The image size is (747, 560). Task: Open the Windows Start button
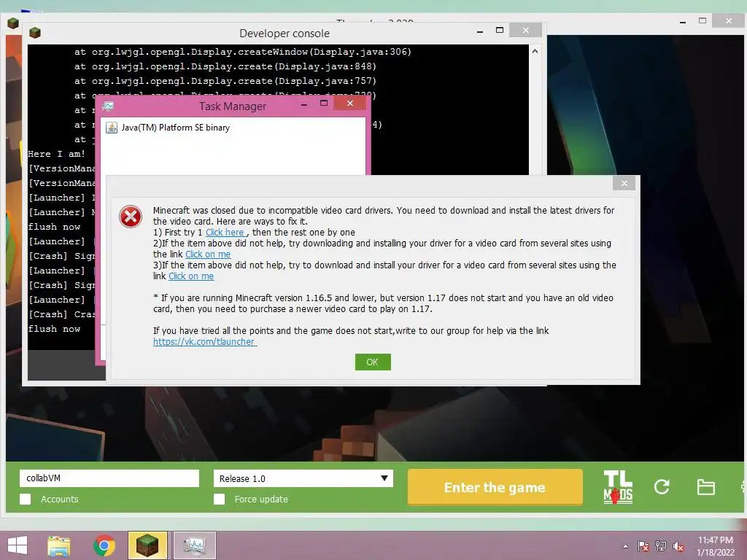pyautogui.click(x=18, y=545)
